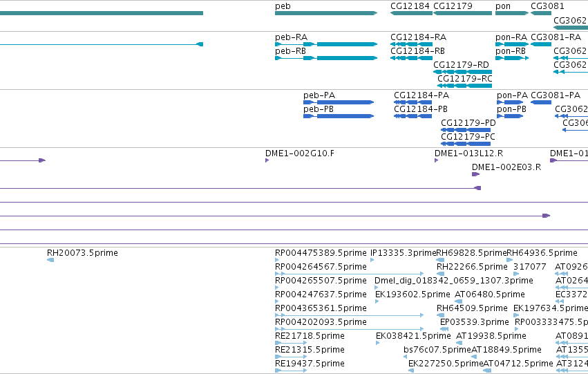Select the CG3081-RA transcript
Screen dimensions: 588x374
pyautogui.click(x=541, y=44)
